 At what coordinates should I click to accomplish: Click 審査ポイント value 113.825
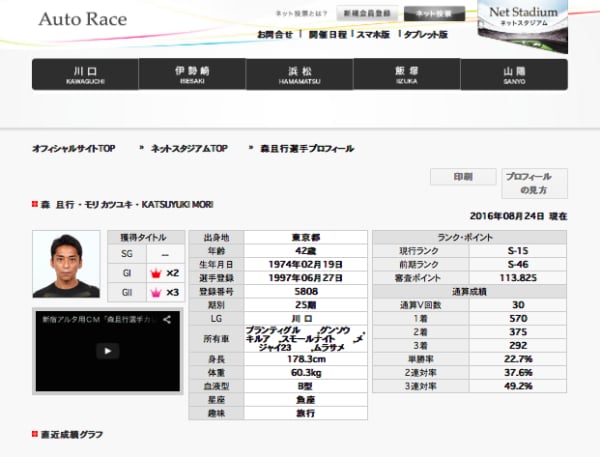pos(518,278)
